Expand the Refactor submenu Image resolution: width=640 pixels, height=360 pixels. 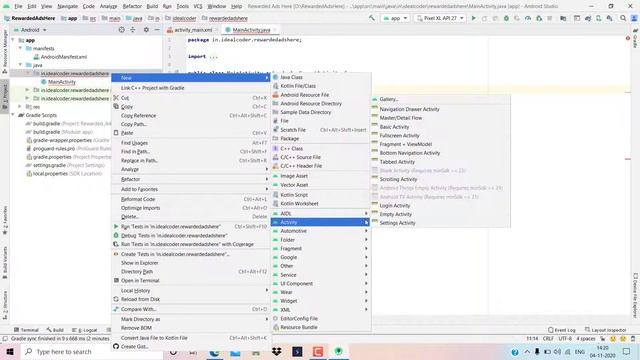click(x=191, y=179)
